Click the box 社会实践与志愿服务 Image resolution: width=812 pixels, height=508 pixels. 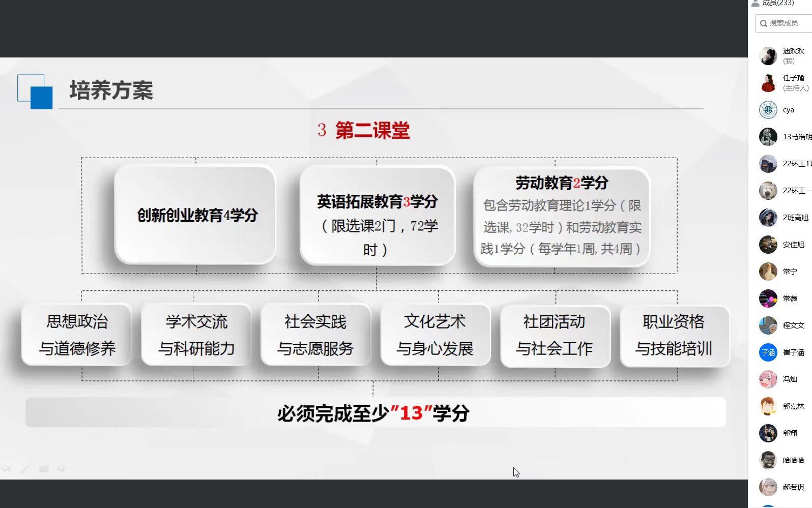click(315, 335)
